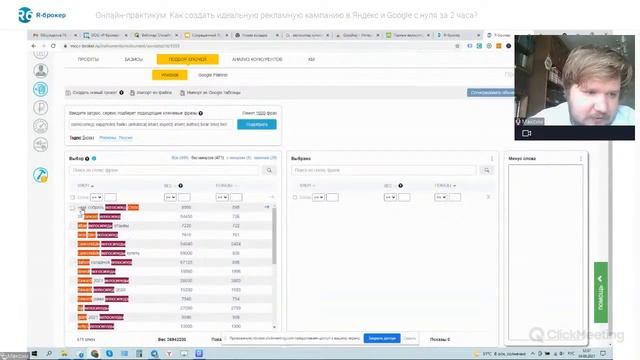
Task: Click the blue circle icon beside Выбор
Action: (94, 158)
